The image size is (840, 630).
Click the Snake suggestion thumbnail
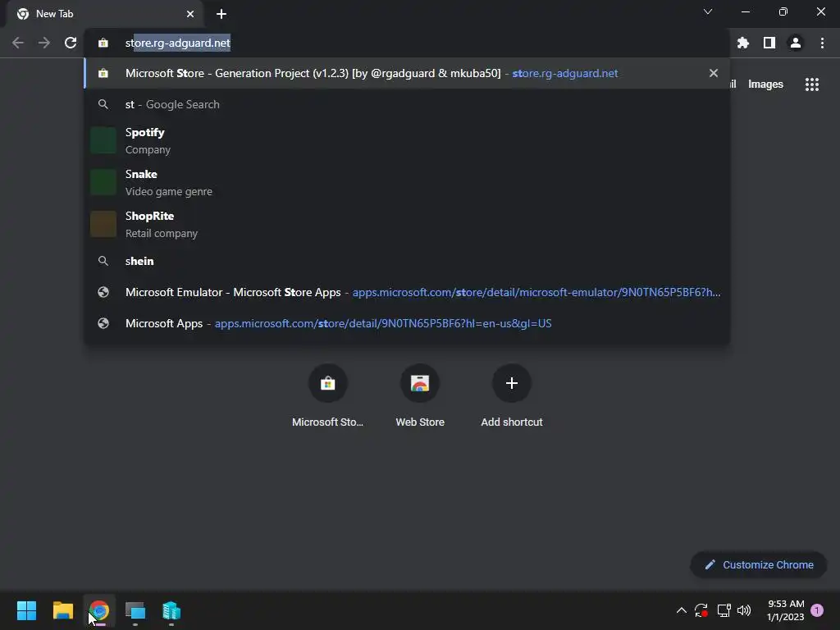103,182
